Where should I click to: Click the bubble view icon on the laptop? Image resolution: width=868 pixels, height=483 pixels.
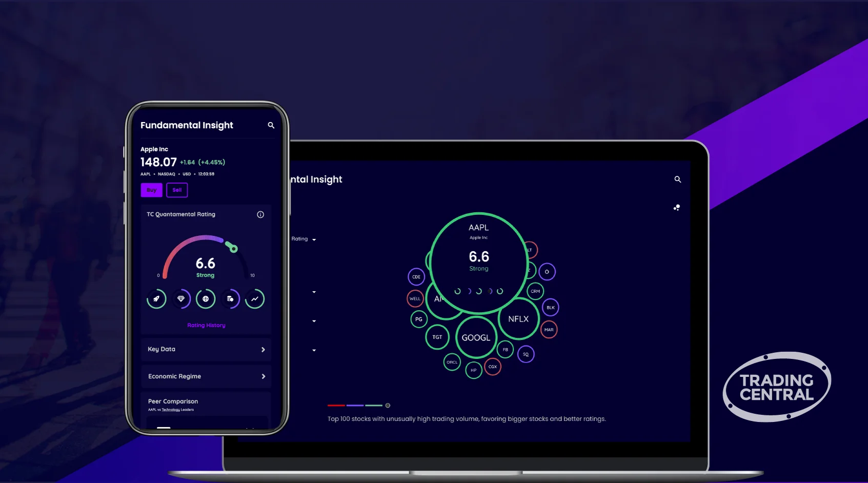[x=677, y=208]
